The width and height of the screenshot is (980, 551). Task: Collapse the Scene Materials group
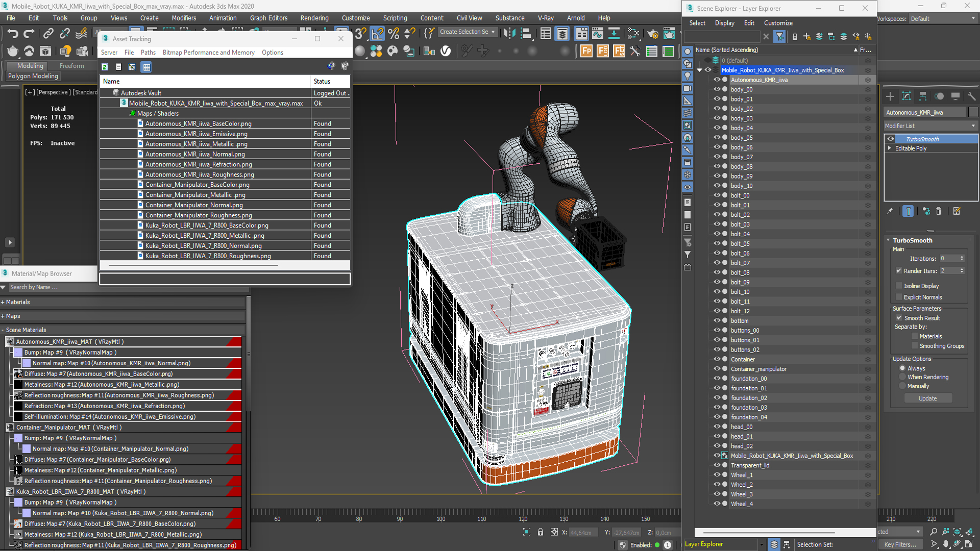point(3,330)
